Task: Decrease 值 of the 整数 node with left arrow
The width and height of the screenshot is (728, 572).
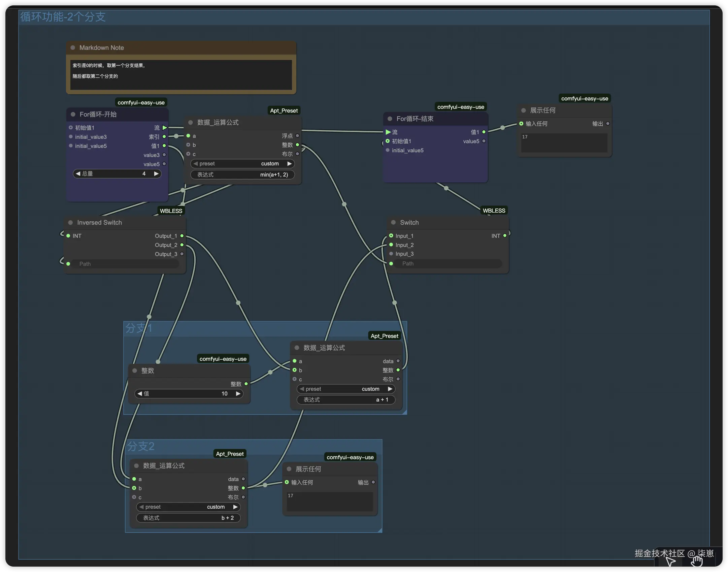Action: pos(140,393)
